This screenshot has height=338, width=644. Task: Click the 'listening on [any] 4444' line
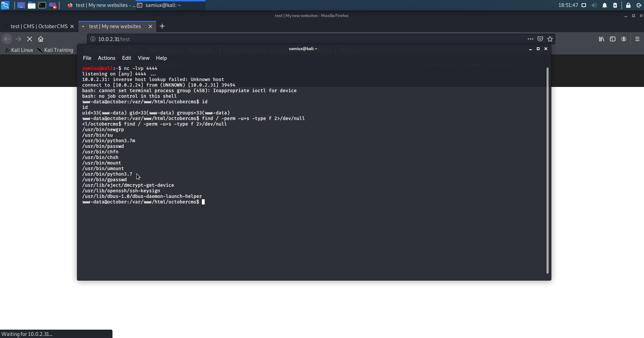click(119, 74)
